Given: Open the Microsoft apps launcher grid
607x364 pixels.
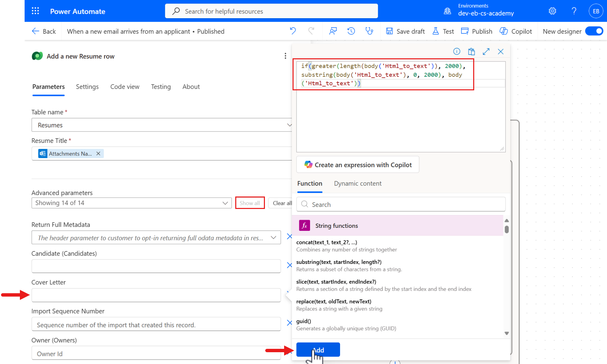Looking at the screenshot, I should [35, 11].
